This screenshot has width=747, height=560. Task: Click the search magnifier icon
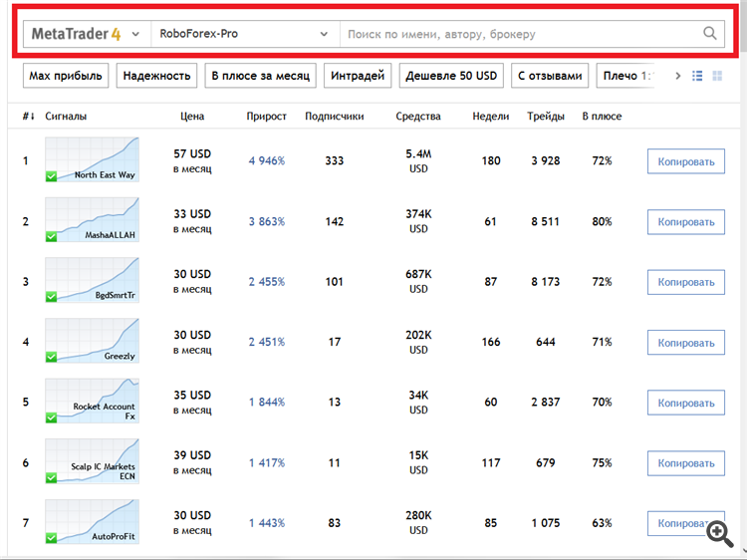pos(710,34)
